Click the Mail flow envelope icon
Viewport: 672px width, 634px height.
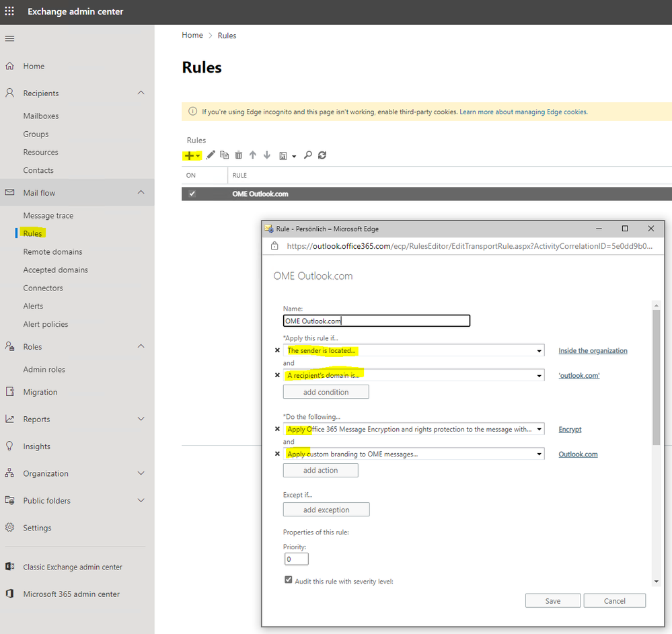(x=9, y=192)
